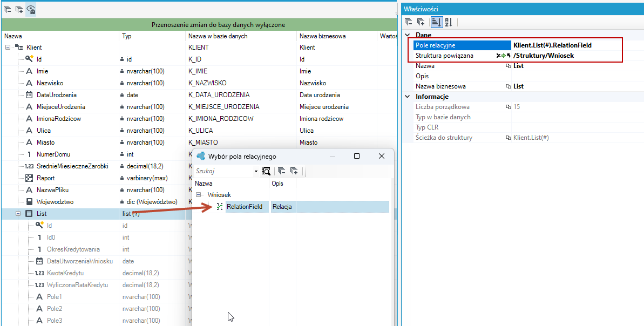The image size is (644, 326).
Task: Select the RelationField row in dialog
Action: pyautogui.click(x=291, y=207)
